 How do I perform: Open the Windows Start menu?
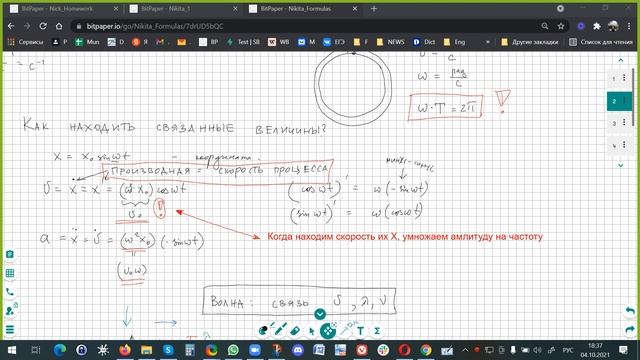[x=12, y=350]
